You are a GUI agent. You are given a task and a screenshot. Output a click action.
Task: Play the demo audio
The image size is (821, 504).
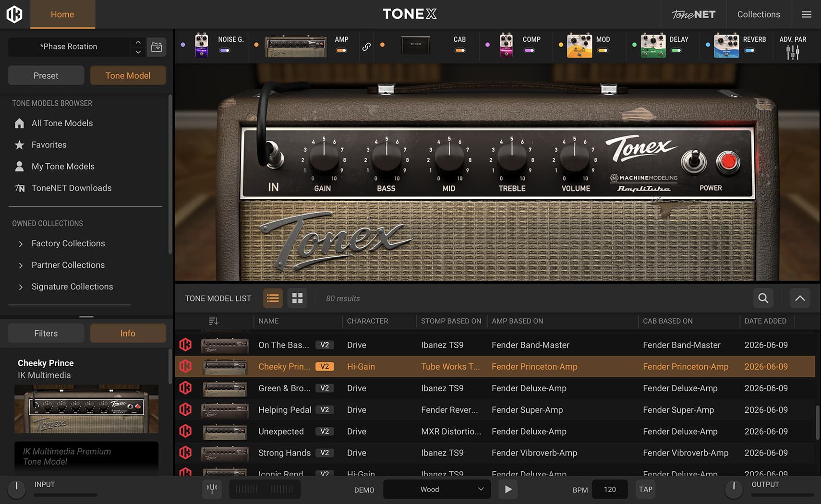point(508,489)
